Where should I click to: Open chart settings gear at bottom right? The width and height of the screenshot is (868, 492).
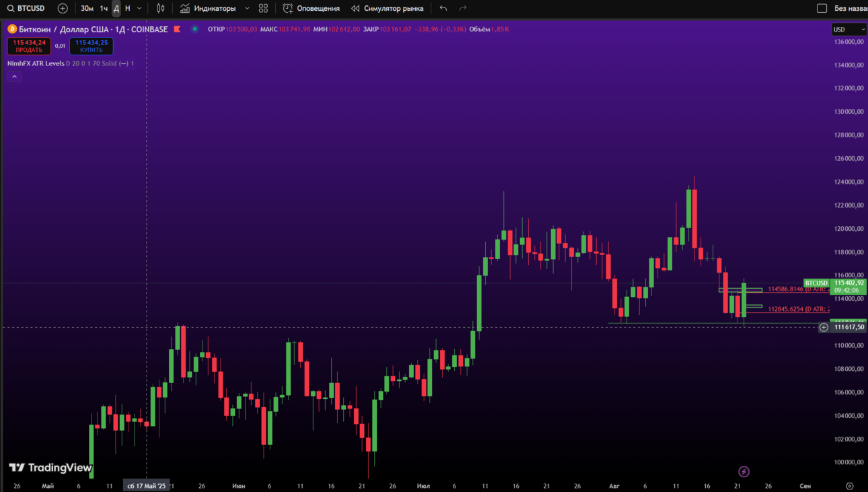tap(849, 486)
